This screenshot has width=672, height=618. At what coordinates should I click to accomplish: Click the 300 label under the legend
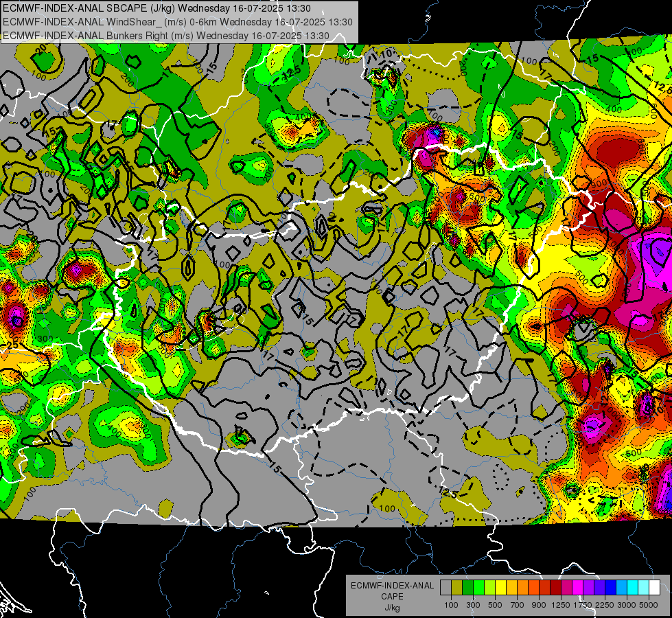tap(473, 605)
